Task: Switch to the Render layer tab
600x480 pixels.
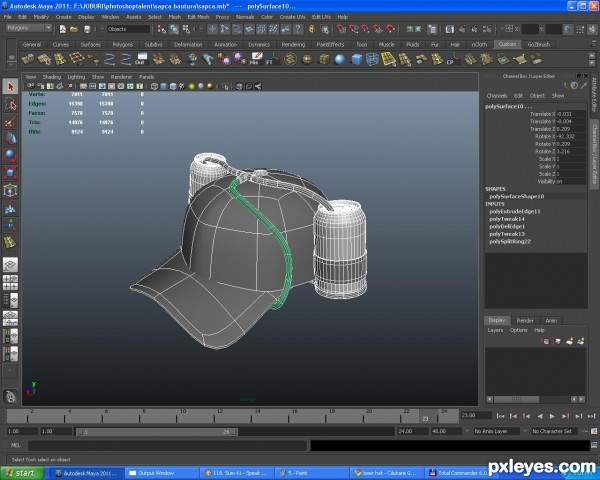Action: coord(525,321)
